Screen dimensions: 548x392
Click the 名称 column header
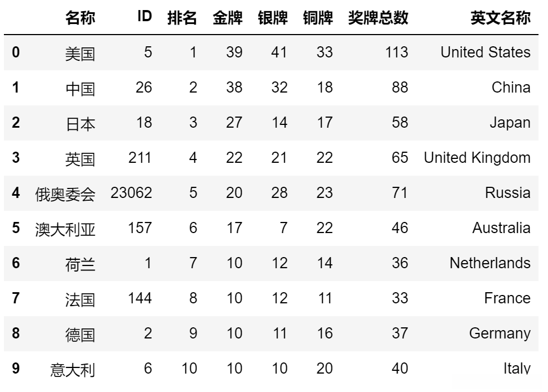click(80, 18)
